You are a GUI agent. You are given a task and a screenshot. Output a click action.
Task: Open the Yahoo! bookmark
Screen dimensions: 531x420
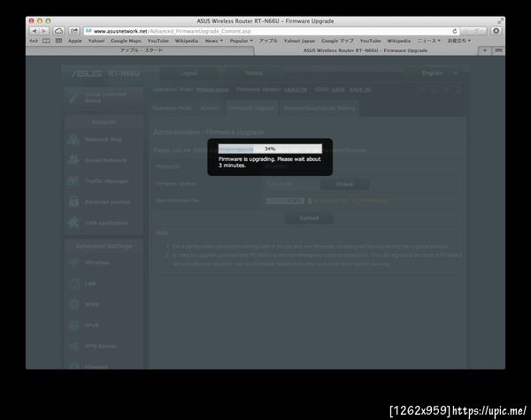pyautogui.click(x=96, y=41)
